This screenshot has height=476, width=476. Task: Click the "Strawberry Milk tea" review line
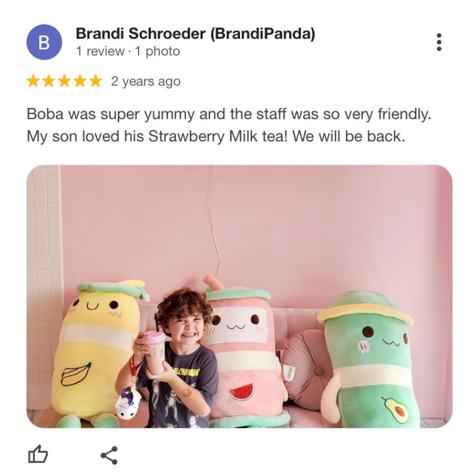click(216, 136)
